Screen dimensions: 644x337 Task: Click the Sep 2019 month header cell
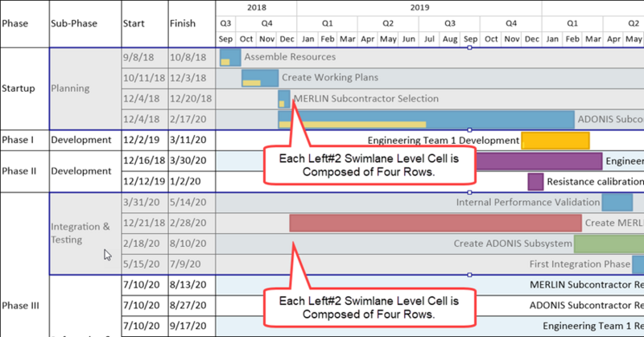coord(470,39)
